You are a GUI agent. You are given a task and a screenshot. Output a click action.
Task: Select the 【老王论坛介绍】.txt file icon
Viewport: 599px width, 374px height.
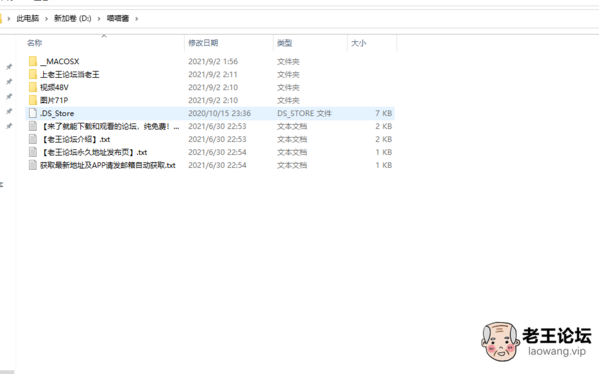tap(33, 139)
